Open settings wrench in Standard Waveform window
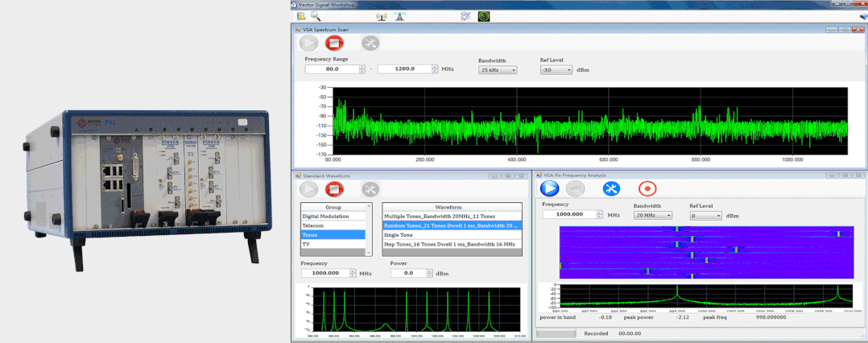 click(x=370, y=189)
